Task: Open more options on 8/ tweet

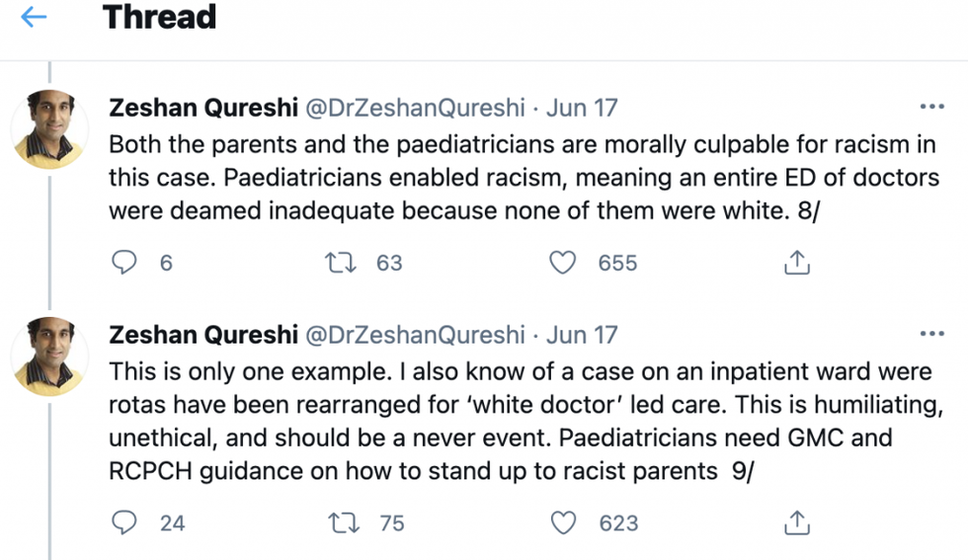Action: point(931,107)
